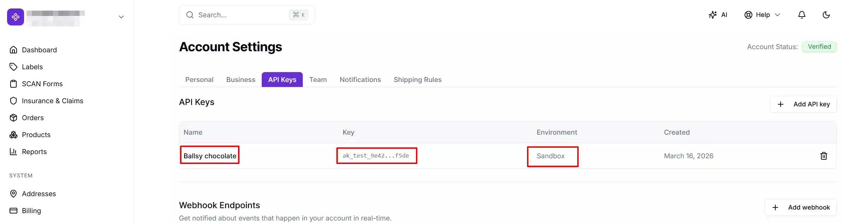Expand the account switcher chevron
Viewport: 868px width, 223px height.
121,17
